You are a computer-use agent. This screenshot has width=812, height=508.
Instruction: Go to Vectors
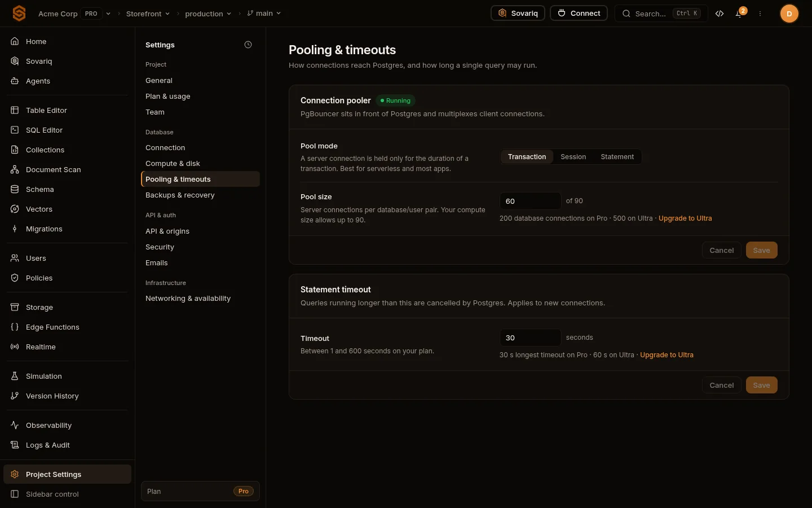pyautogui.click(x=68, y=209)
